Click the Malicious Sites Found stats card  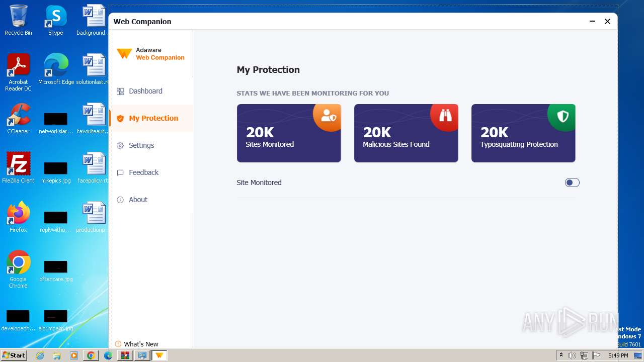(406, 133)
